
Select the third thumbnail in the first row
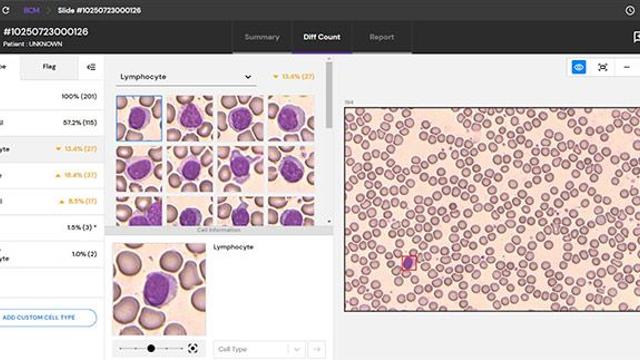[x=240, y=118]
